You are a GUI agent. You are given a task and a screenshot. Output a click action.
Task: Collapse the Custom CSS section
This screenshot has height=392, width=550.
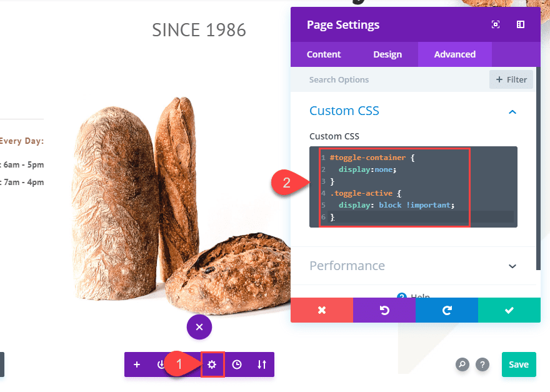pos(512,111)
